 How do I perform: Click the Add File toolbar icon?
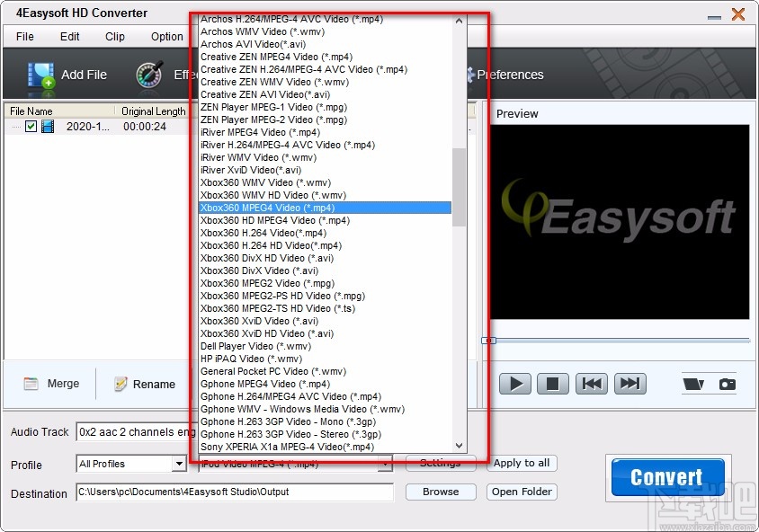[40, 74]
